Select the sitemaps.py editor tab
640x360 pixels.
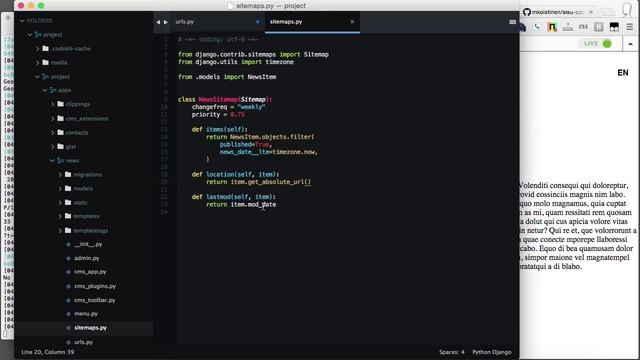coord(286,22)
